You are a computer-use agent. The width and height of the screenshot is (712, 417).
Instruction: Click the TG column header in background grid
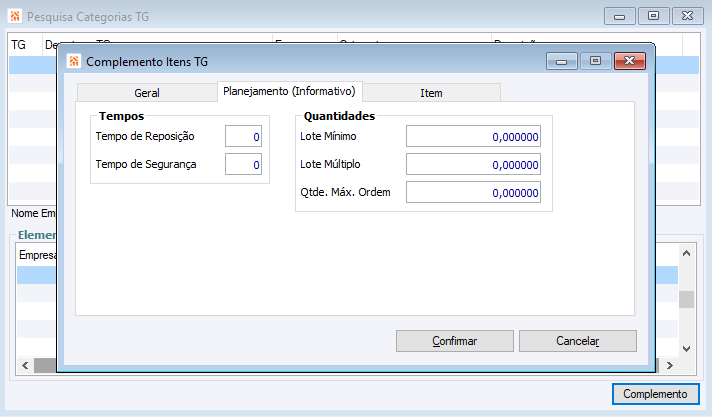tap(25, 45)
